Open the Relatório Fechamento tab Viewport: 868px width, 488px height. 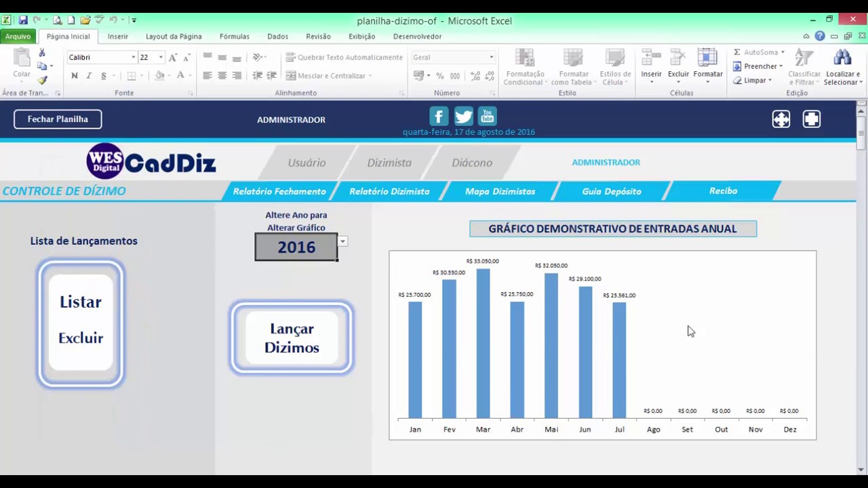(x=279, y=191)
